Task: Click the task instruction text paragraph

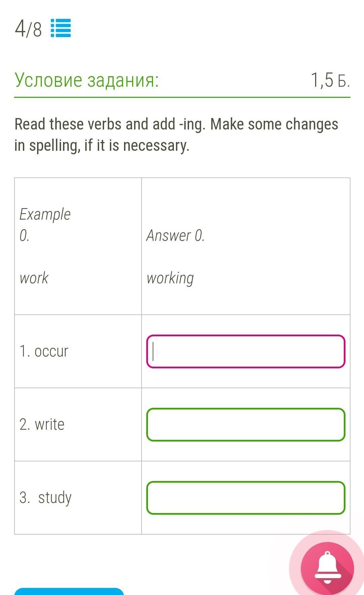Action: tap(176, 135)
